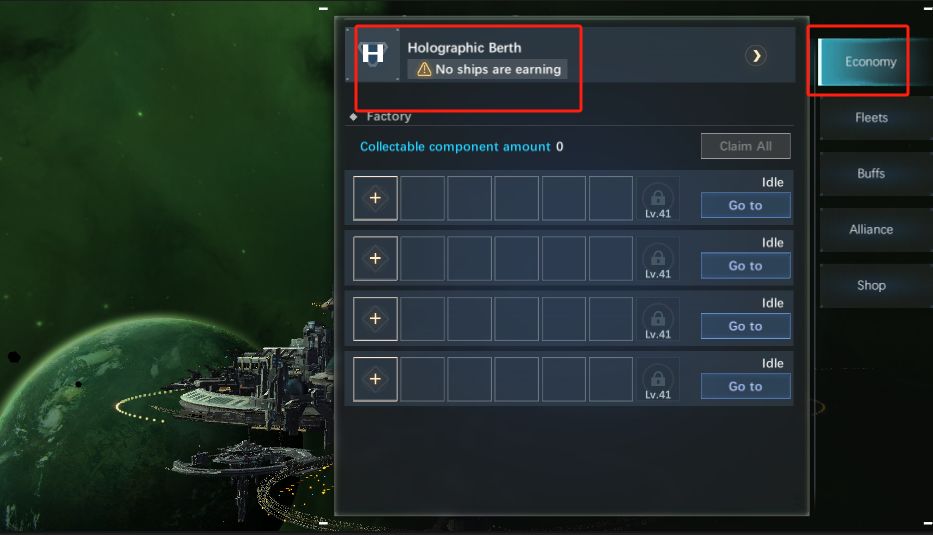
Task: Click Go to on fourth factory row
Action: (746, 387)
